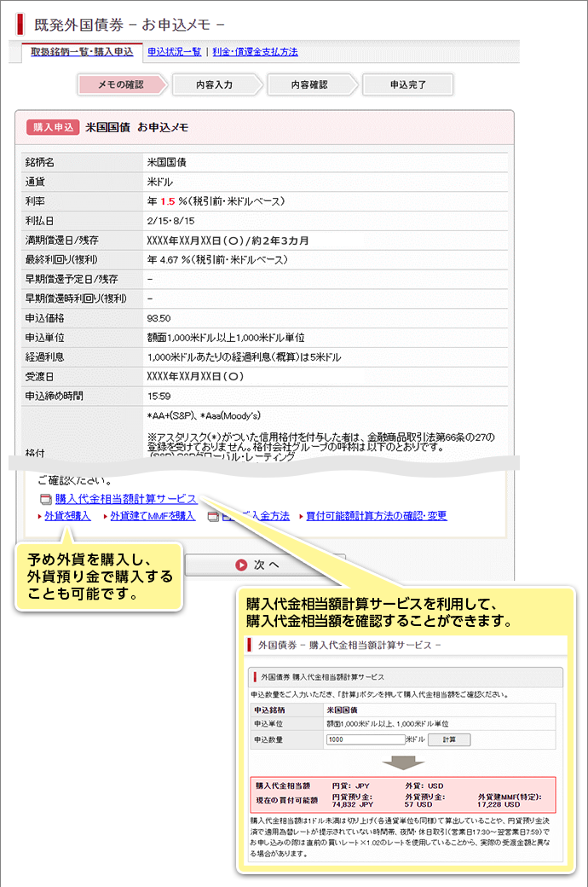Click the 74,832 JPY balance value

click(353, 804)
